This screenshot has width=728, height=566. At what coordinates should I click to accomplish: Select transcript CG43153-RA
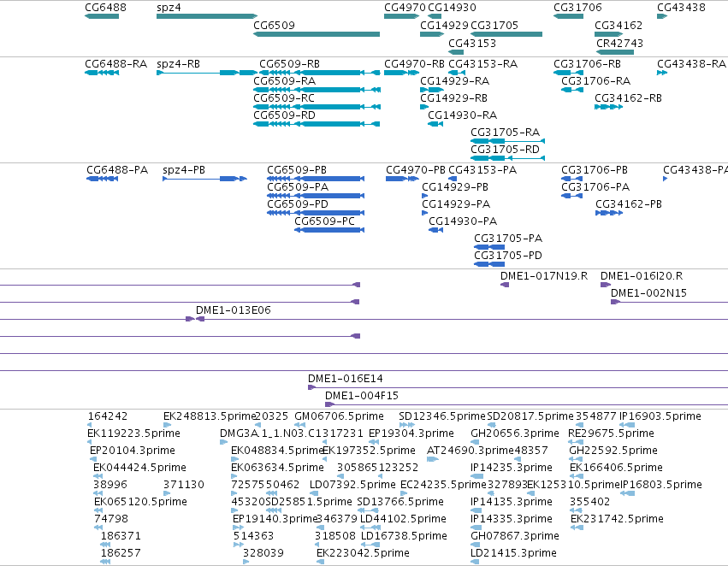[457, 73]
